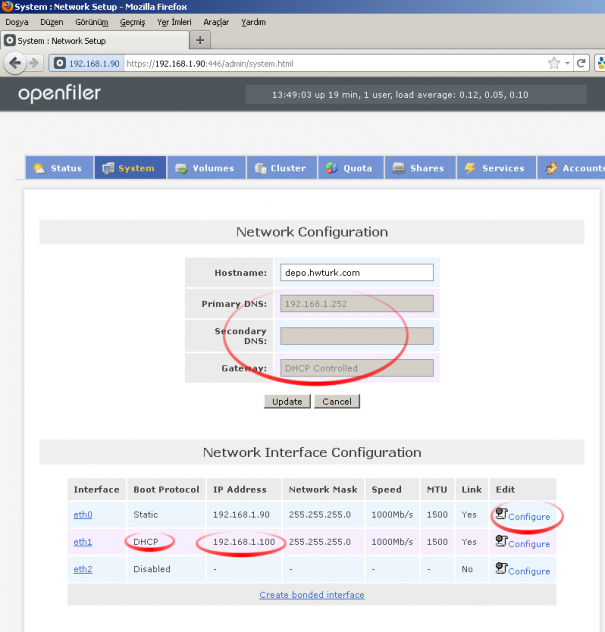Switch to the Status tab label

(66, 168)
